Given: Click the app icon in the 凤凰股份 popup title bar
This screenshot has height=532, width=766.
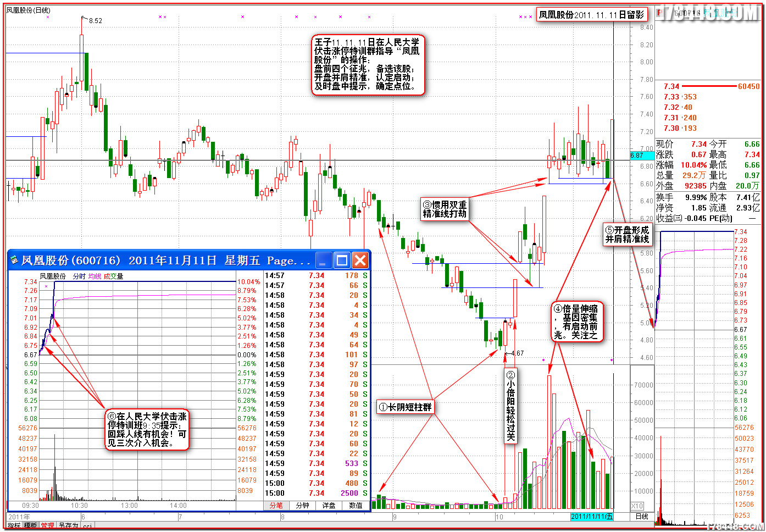Looking at the screenshot, I should [x=14, y=260].
